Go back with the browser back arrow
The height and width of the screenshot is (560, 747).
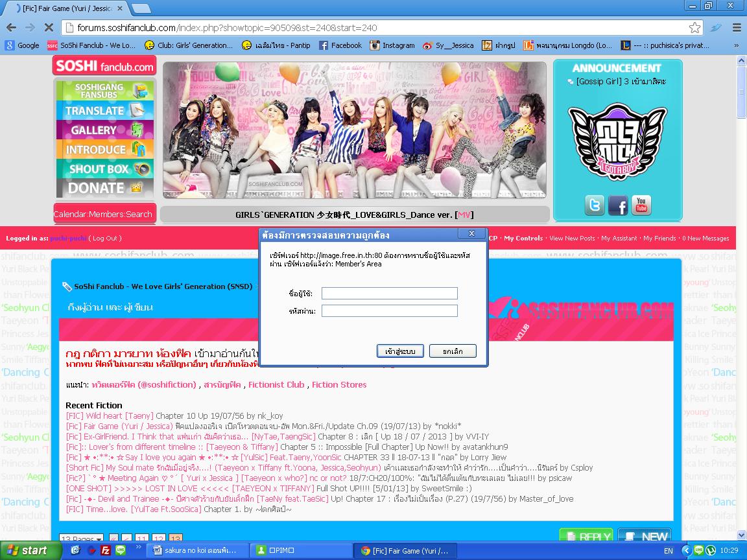[x=12, y=28]
